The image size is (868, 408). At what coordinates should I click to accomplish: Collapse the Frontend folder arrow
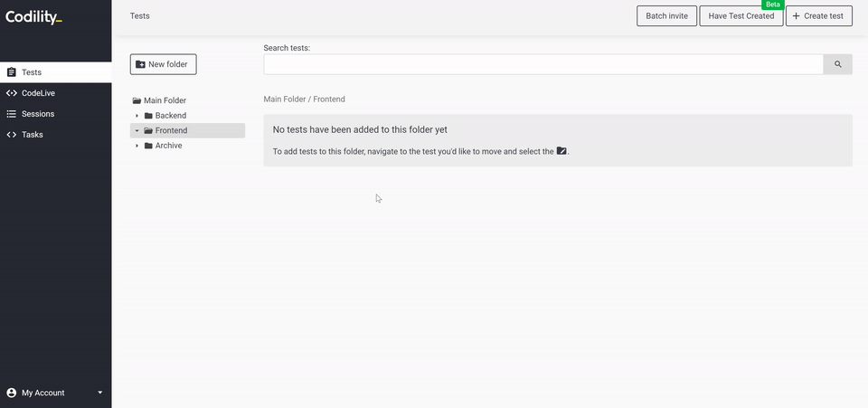137,130
